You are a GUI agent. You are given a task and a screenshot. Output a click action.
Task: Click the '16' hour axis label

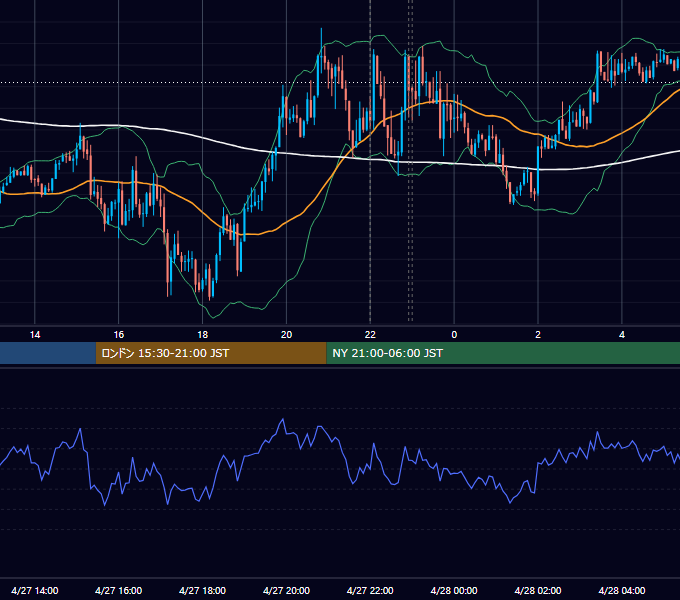click(x=118, y=335)
